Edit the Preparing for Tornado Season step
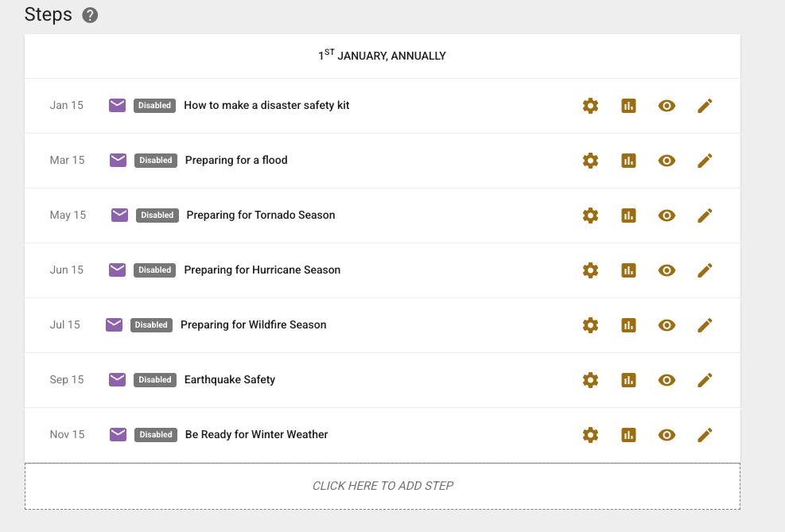785x532 pixels. tap(705, 216)
